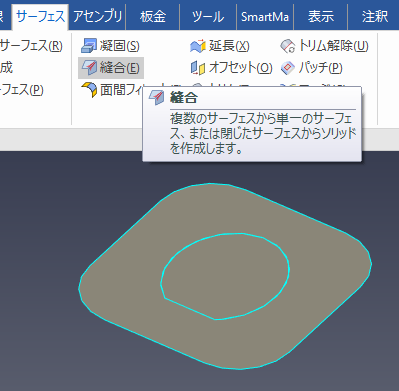The width and height of the screenshot is (399, 391).
Task: Select the 縫合 stitch icon
Action: click(89, 68)
